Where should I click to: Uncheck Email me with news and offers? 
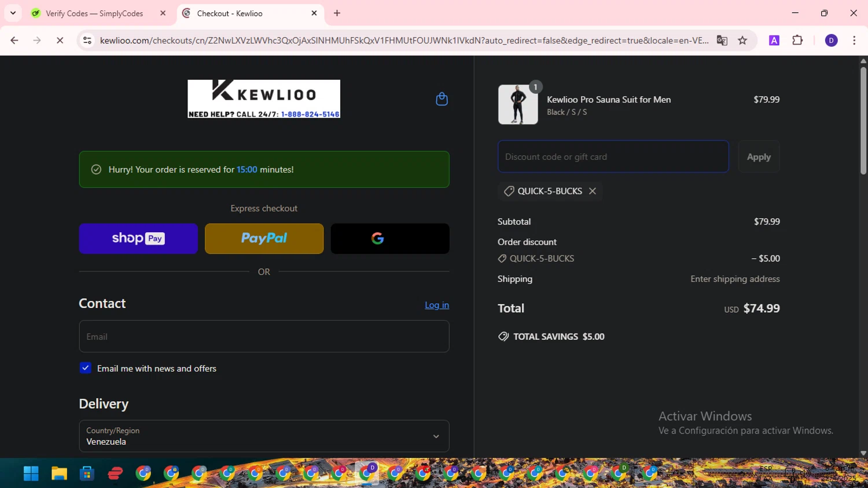(86, 368)
